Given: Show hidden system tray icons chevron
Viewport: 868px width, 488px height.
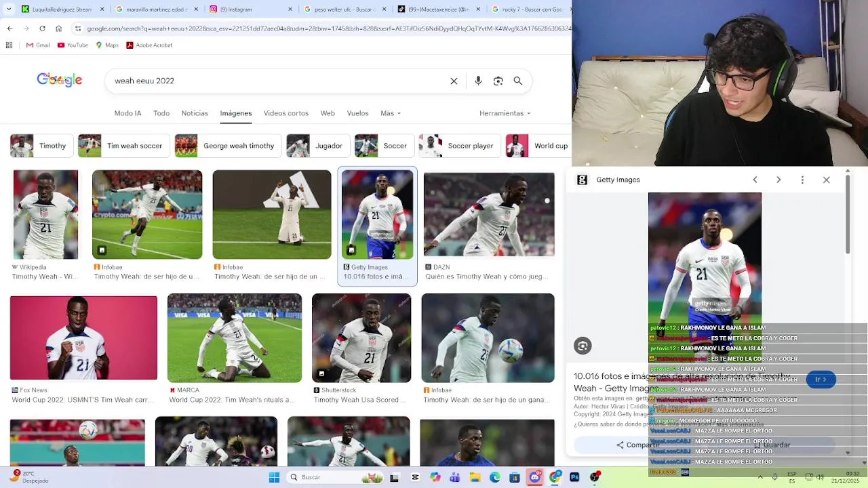Looking at the screenshot, I should 760,477.
